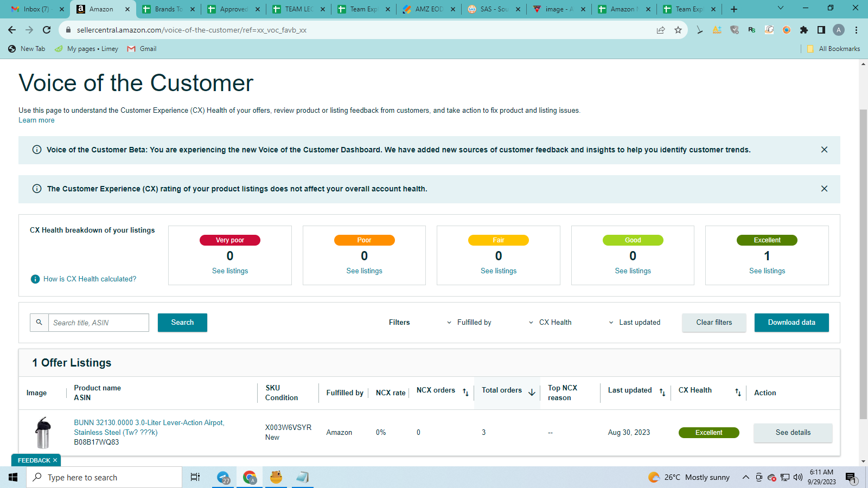
Task: Click the Download data button
Action: 792,322
